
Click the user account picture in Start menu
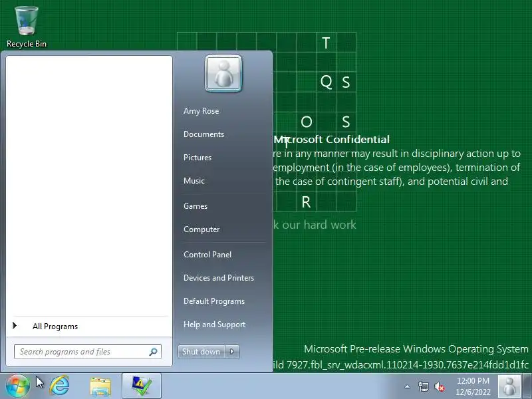click(x=223, y=73)
